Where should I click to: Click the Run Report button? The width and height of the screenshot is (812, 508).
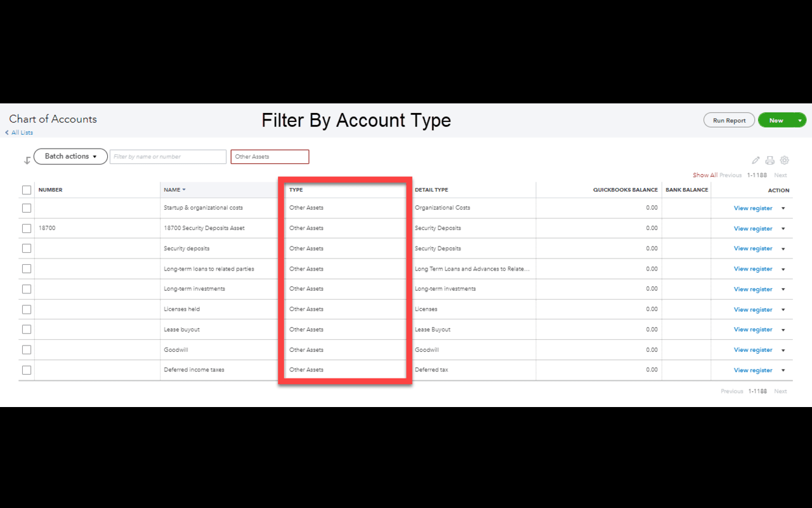tap(729, 119)
